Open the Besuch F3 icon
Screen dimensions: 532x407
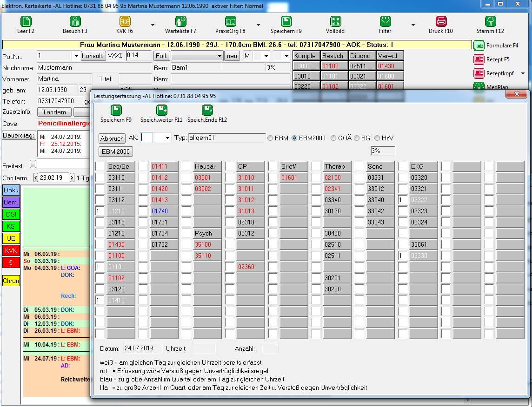point(75,21)
